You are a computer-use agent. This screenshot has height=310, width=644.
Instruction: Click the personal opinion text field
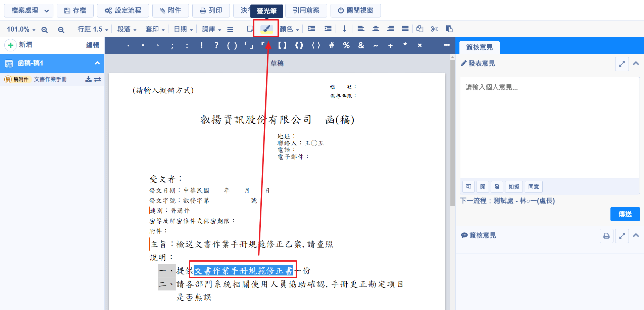549,128
